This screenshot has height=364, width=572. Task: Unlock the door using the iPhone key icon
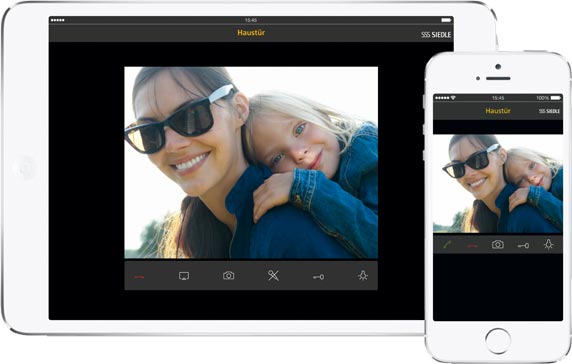(523, 246)
